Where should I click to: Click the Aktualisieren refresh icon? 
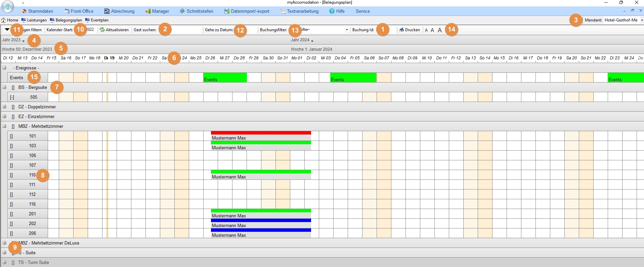tap(102, 30)
